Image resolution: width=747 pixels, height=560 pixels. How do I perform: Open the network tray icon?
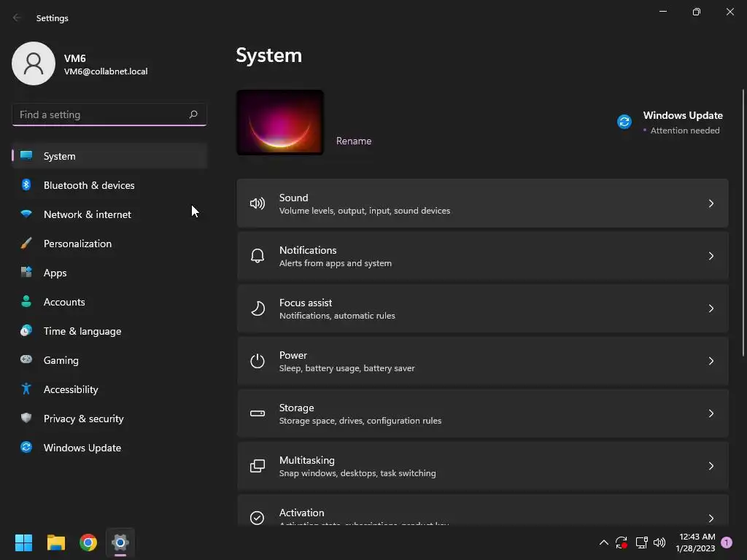641,542
